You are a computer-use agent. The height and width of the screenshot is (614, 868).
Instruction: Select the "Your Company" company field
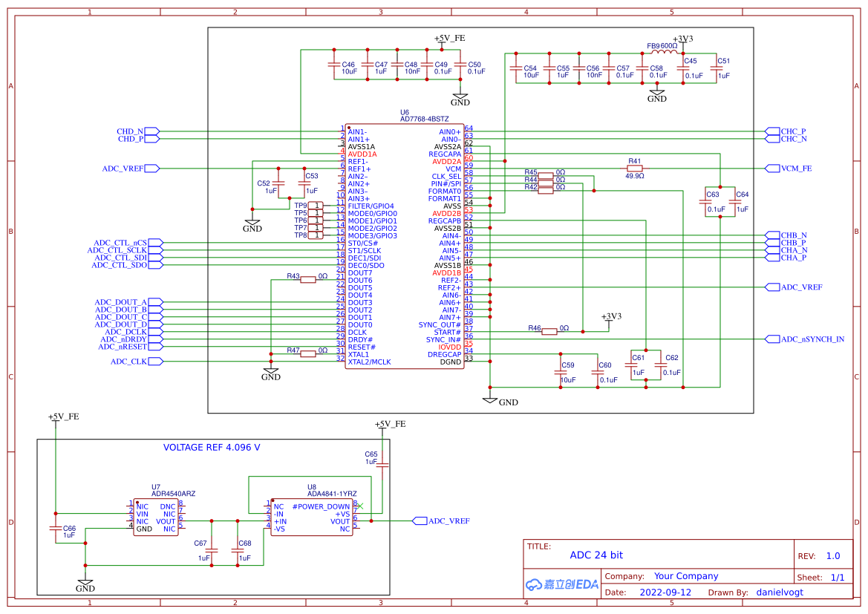coord(685,576)
